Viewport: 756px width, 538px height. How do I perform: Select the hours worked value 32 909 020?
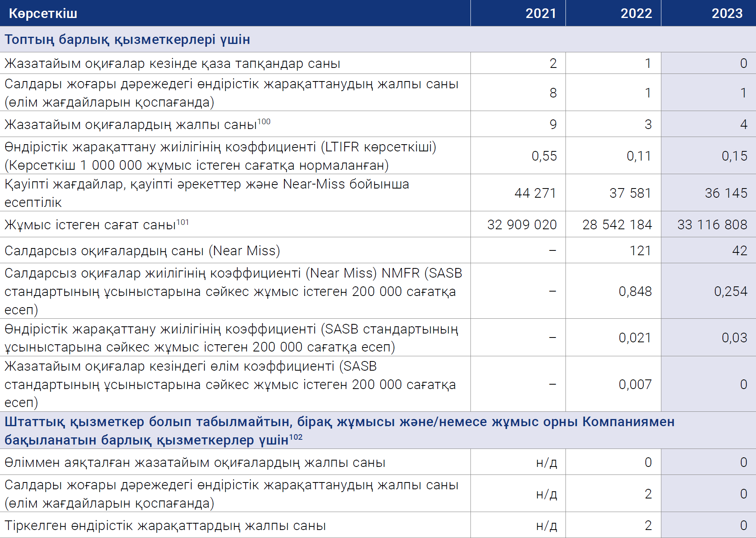(x=522, y=225)
